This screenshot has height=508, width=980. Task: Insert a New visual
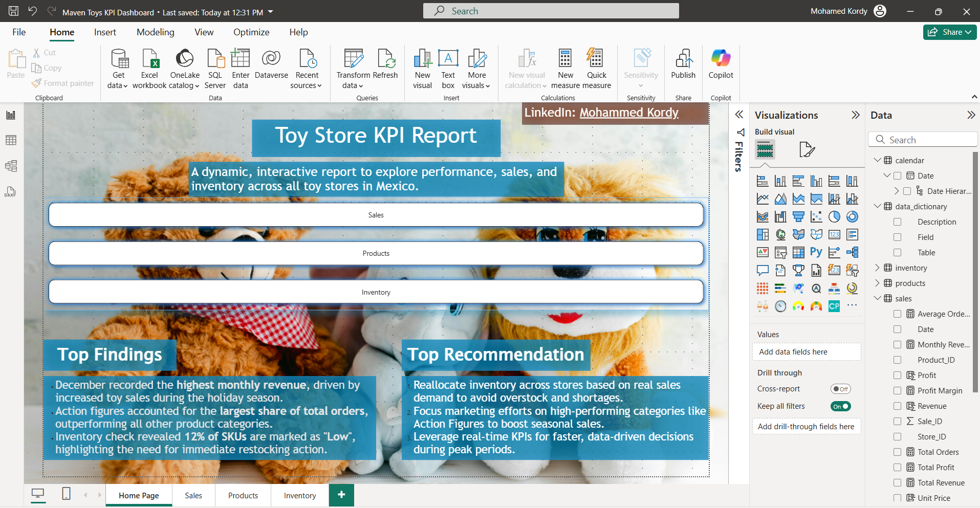pyautogui.click(x=423, y=69)
